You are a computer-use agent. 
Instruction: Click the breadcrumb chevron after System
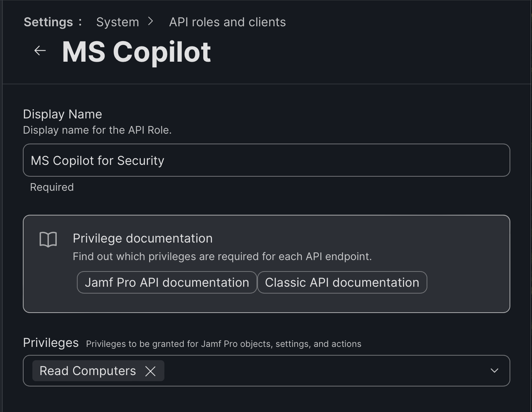pos(151,22)
